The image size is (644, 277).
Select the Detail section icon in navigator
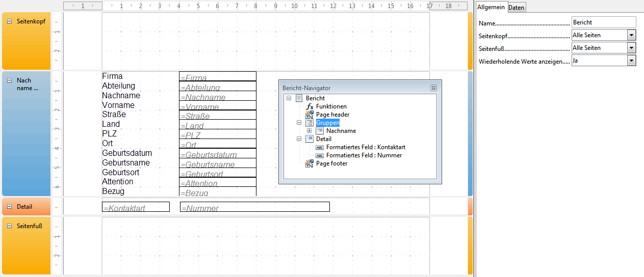click(x=310, y=139)
